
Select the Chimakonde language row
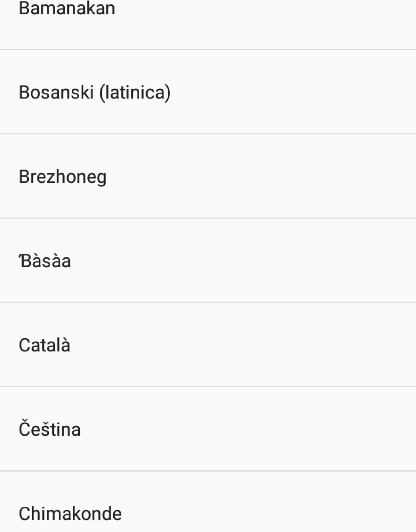tap(70, 513)
